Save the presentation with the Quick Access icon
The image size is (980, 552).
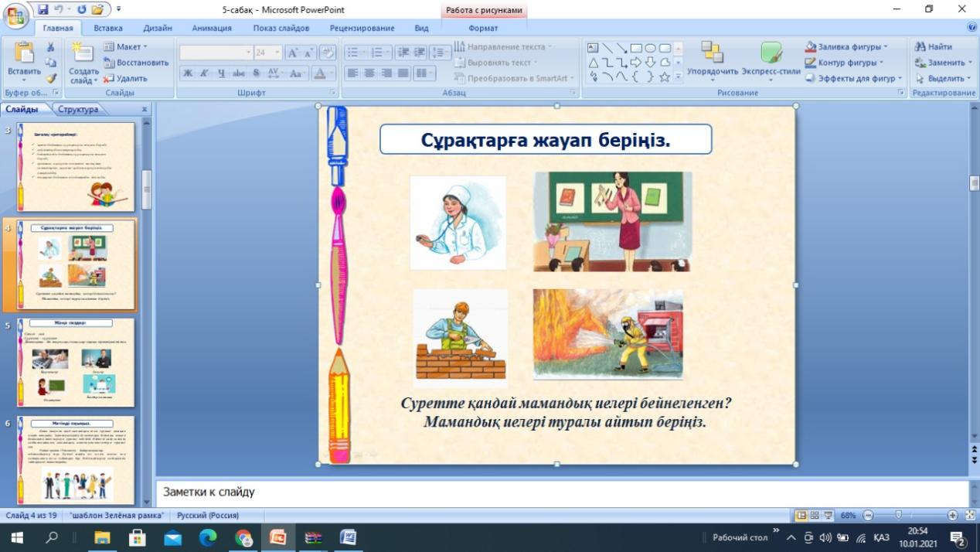[43, 9]
